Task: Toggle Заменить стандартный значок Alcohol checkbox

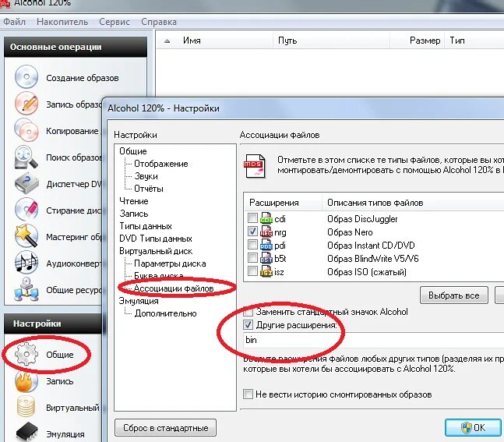Action: pos(248,311)
